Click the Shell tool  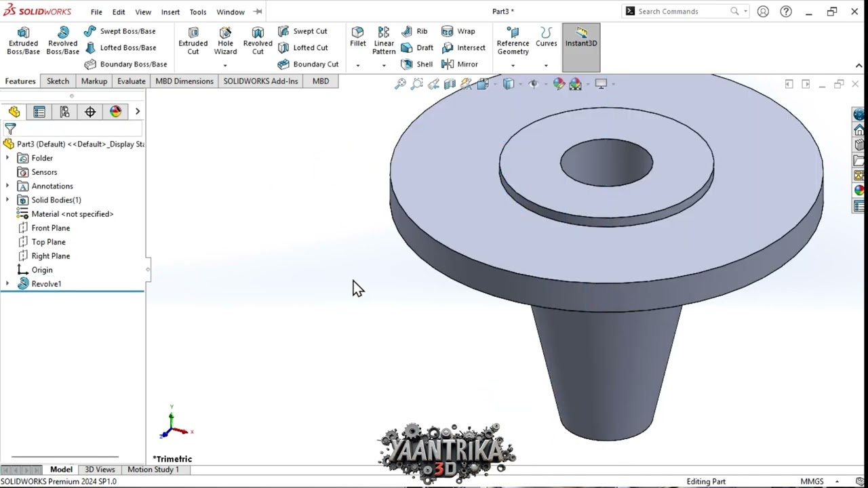pos(417,64)
